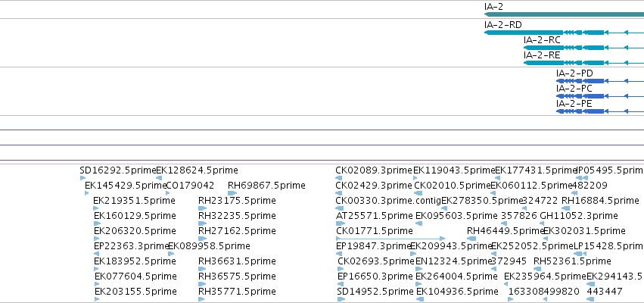Click EST EP22363.3prime
This screenshot has height=303, width=644.
132,246
